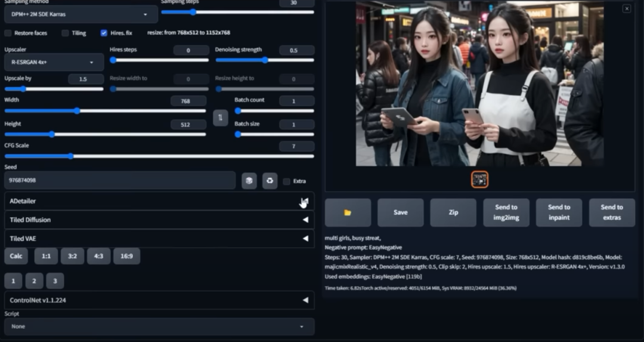The image size is (644, 342).
Task: Click the Batch count value box
Action: 296,101
